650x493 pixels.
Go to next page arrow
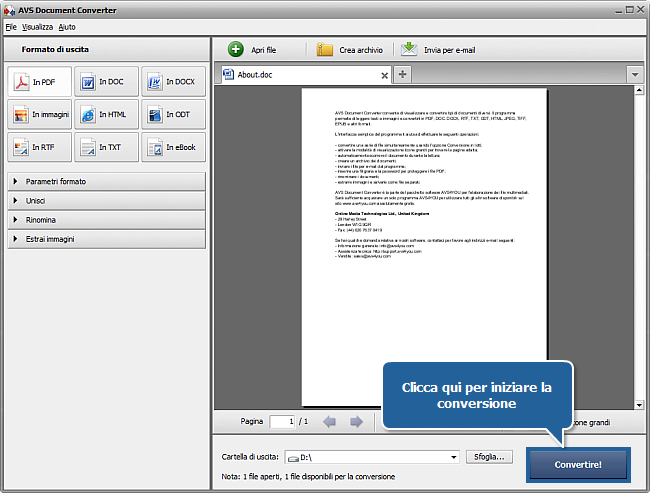click(356, 422)
